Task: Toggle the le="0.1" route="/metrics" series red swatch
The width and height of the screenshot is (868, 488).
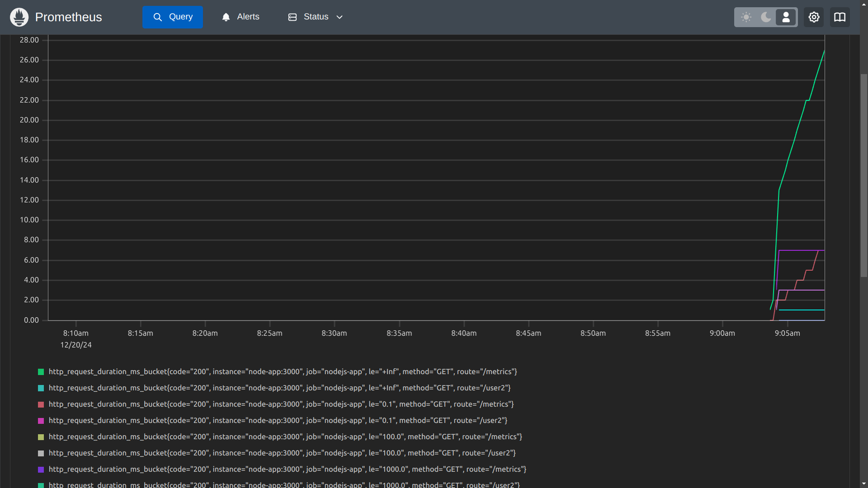Action: tap(41, 404)
